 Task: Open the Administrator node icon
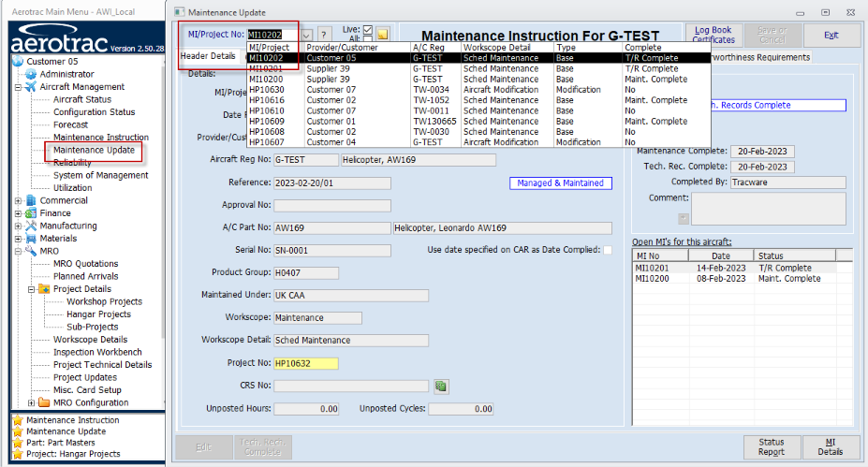31,74
